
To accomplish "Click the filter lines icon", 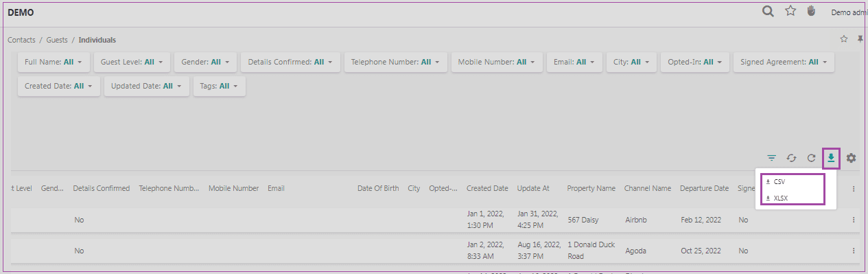I will pyautogui.click(x=772, y=158).
